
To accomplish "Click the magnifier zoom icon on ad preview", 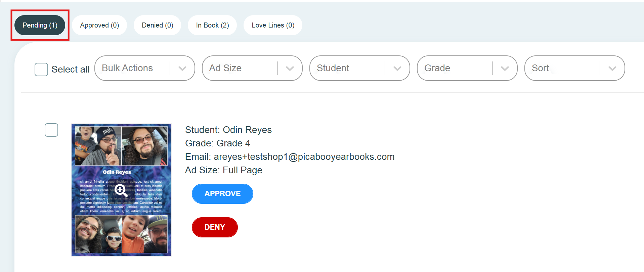I will [x=121, y=190].
